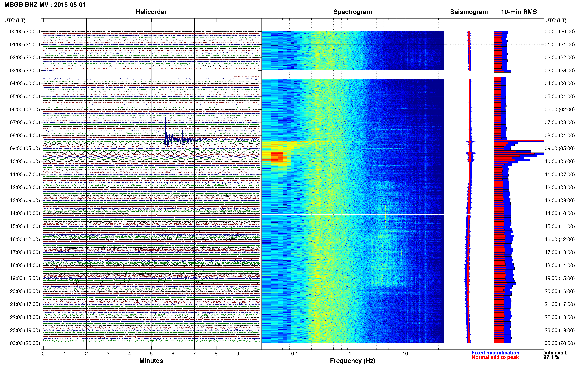Click the right '11:00 (07:00)' time label
This screenshot has width=588, height=368.
tap(560, 174)
